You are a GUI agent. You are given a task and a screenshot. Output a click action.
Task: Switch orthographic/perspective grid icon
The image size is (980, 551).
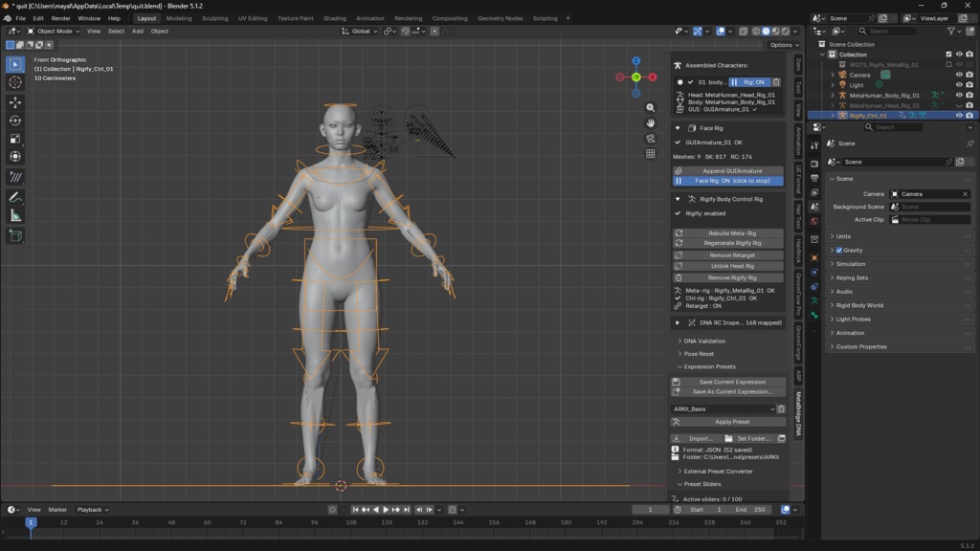coord(650,154)
